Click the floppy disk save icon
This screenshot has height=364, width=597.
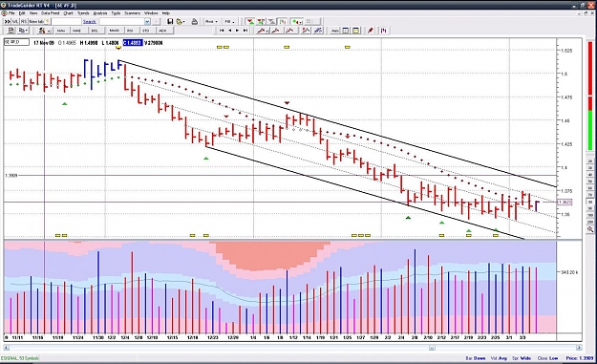click(x=170, y=22)
